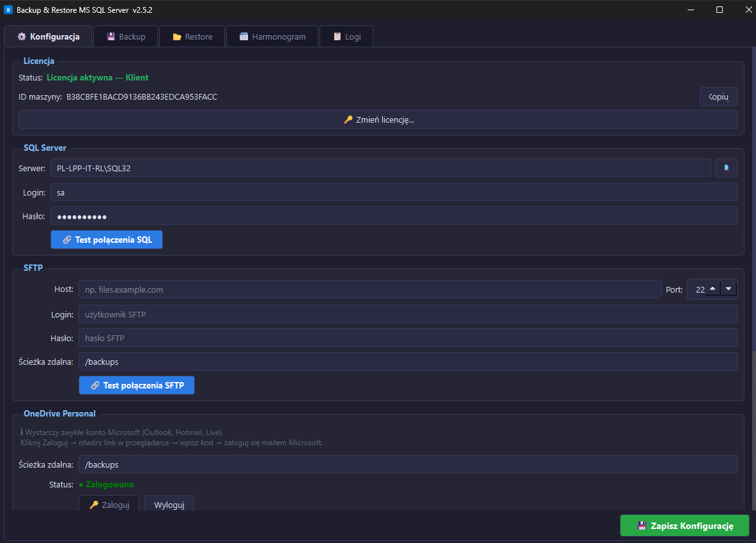Click the Wyloguj button
The width and height of the screenshot is (756, 543).
pos(169,504)
